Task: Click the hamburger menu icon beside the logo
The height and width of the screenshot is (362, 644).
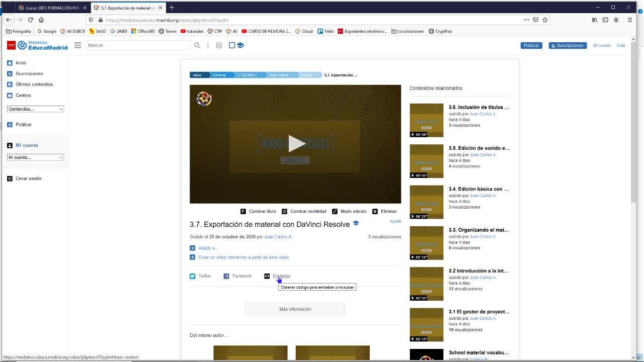Action: (77, 45)
